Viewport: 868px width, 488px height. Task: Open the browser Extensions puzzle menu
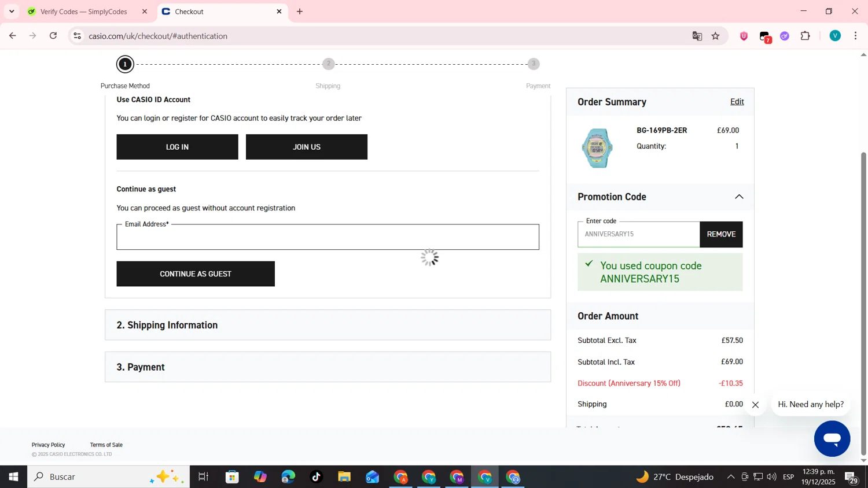point(806,36)
